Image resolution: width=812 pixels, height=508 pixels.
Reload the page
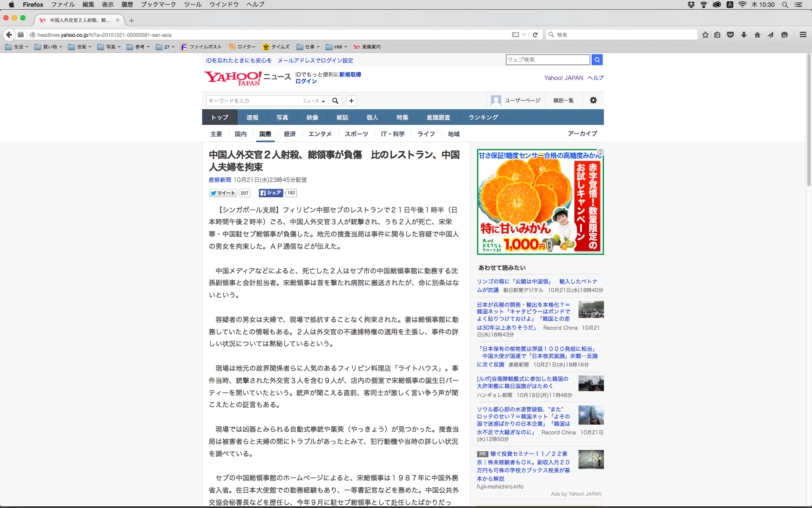(x=535, y=35)
